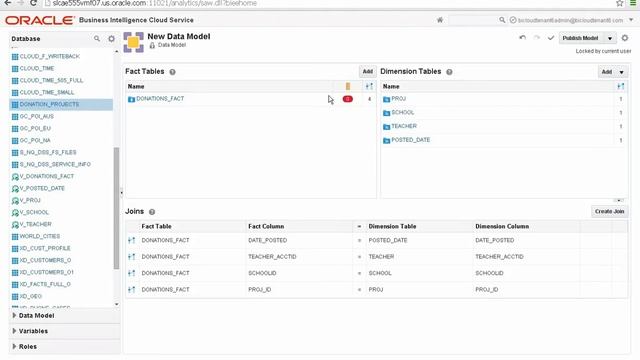Click the Database list vertical scrollbar
640x360 pixels.
click(116, 208)
